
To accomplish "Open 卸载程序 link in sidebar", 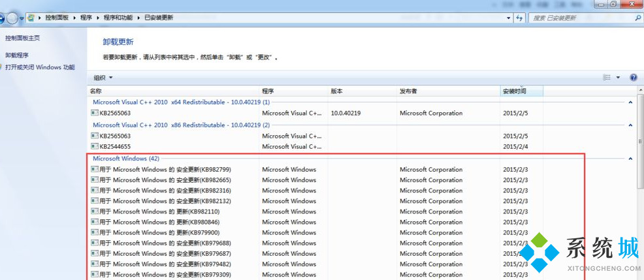I will tap(17, 55).
